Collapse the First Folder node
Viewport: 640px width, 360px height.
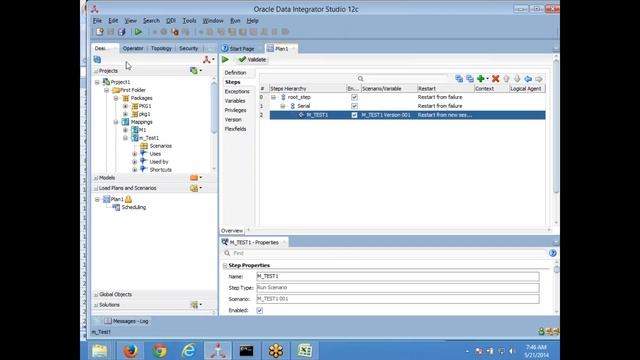107,90
